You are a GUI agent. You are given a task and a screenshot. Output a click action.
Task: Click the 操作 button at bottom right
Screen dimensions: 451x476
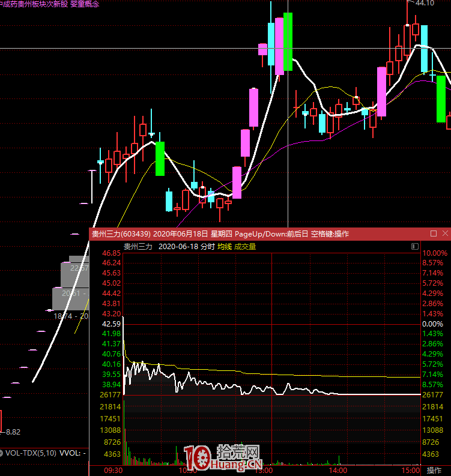434,470
